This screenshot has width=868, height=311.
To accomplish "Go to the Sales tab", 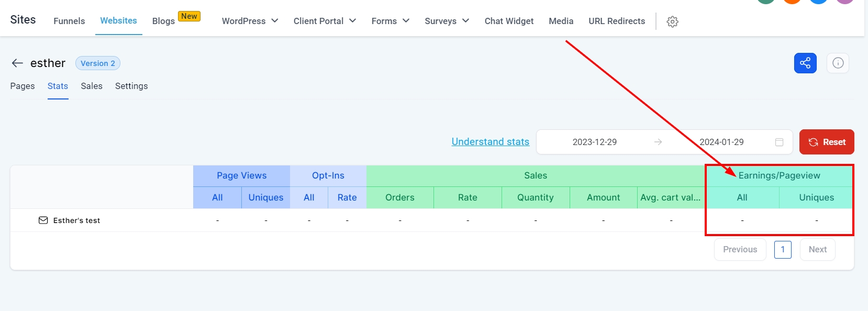I will [x=92, y=86].
